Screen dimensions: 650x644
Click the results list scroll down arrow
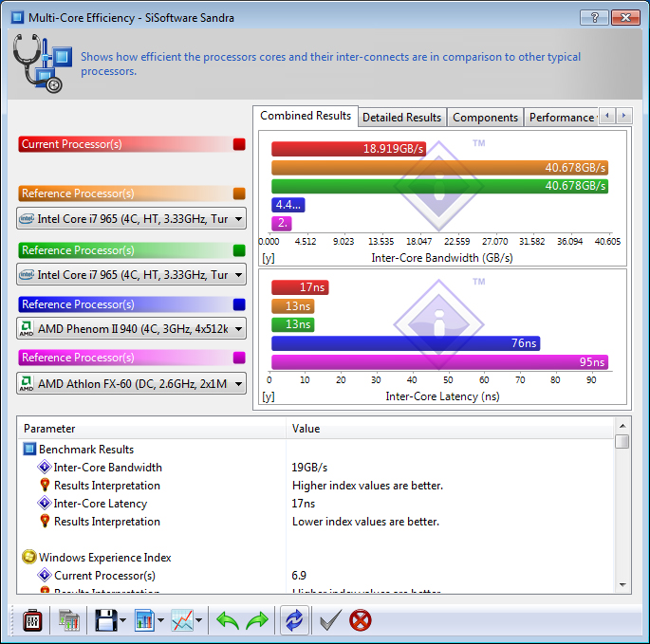tap(622, 585)
